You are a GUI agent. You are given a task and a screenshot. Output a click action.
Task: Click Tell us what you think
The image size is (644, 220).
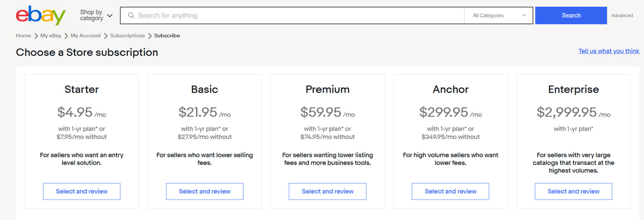click(x=608, y=51)
